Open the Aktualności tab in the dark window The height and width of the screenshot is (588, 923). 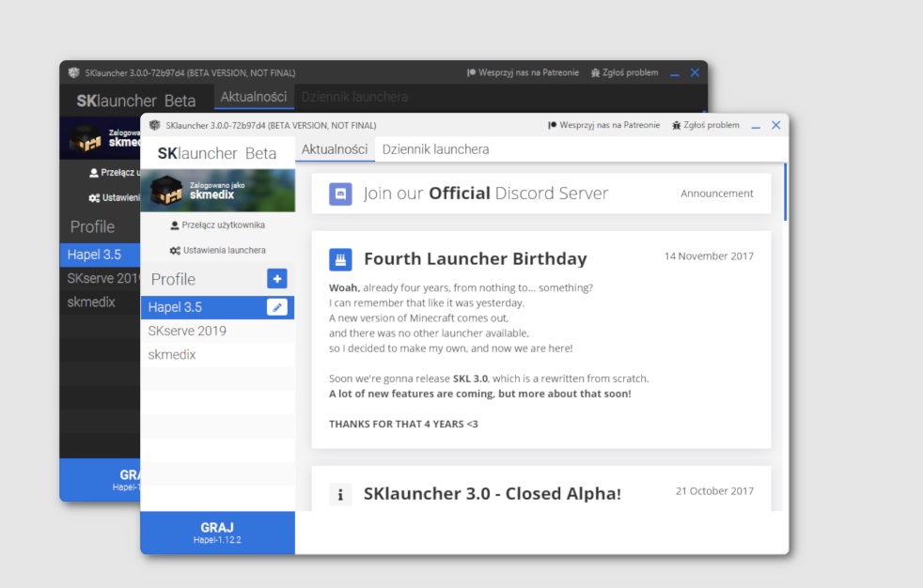[254, 97]
